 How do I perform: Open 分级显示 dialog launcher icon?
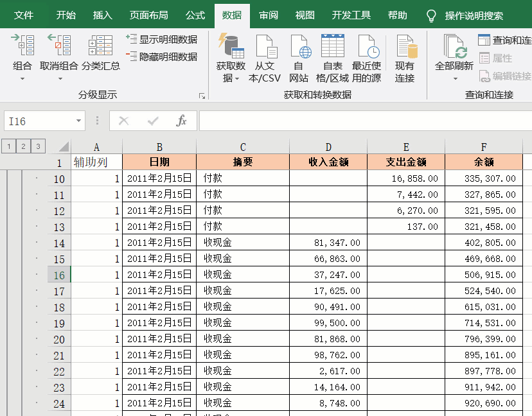coord(202,96)
